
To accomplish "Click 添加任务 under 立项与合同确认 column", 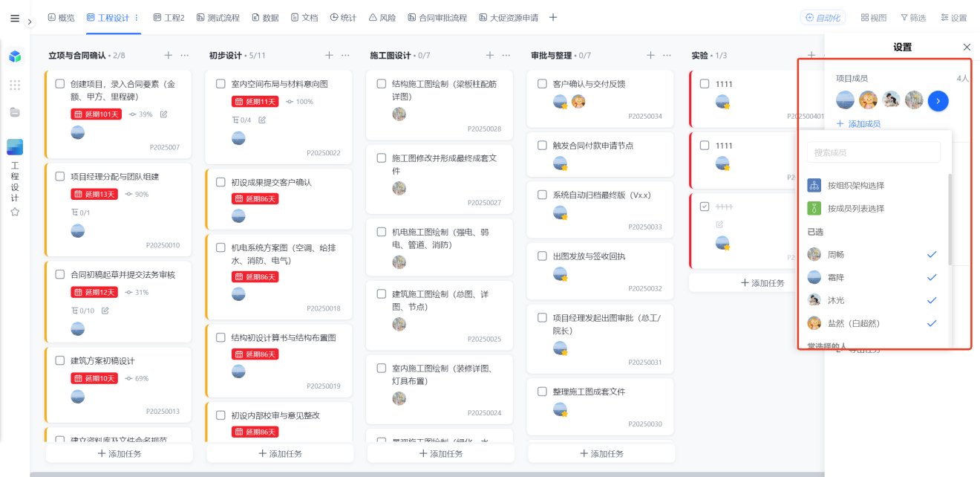I will (x=120, y=453).
